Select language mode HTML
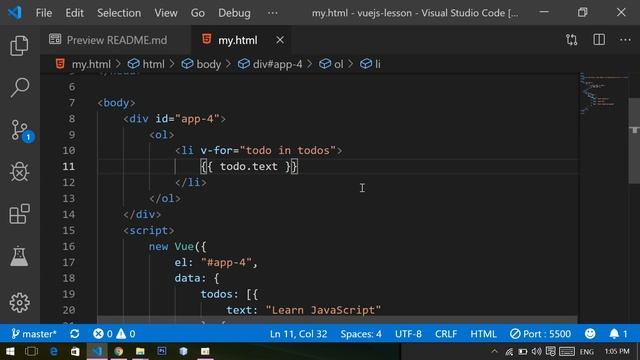Viewport: 640px width, 360px height. pos(483,334)
